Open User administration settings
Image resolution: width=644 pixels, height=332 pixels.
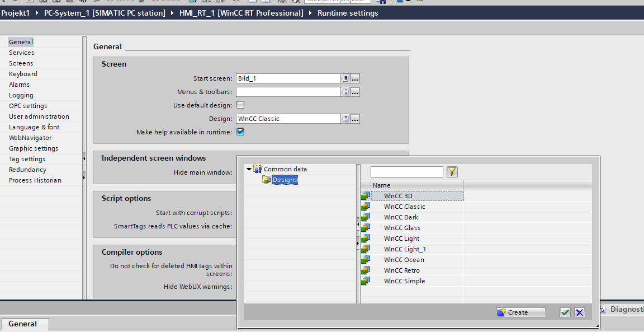tap(39, 117)
